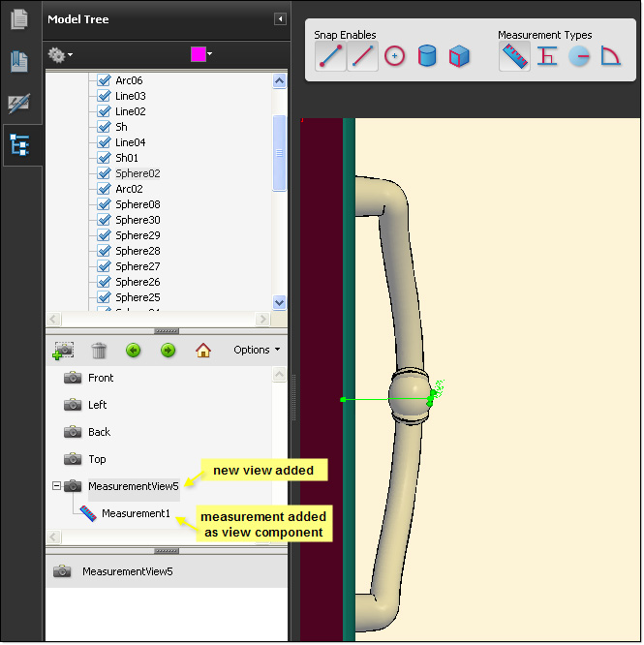Collapse the Model Tree panel
The height and width of the screenshot is (645, 644).
[x=280, y=18]
